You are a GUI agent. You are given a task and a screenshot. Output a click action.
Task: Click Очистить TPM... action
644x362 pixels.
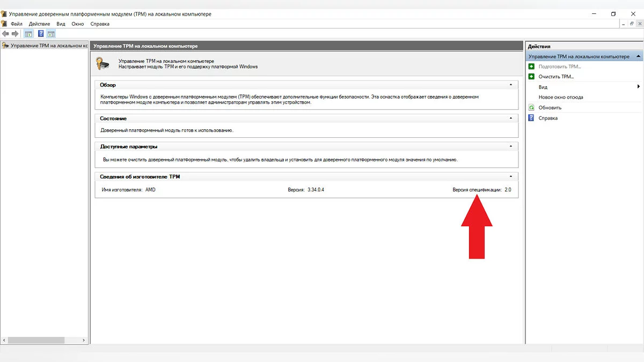556,77
